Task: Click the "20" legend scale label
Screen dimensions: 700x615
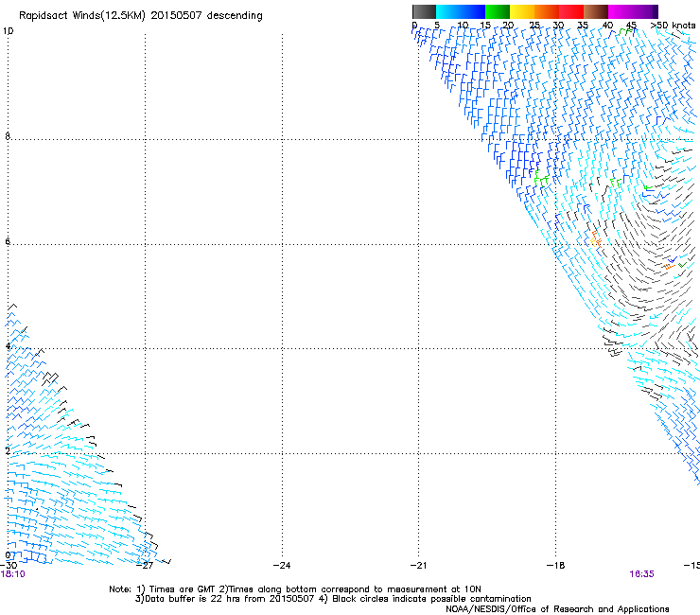Action: [508, 26]
